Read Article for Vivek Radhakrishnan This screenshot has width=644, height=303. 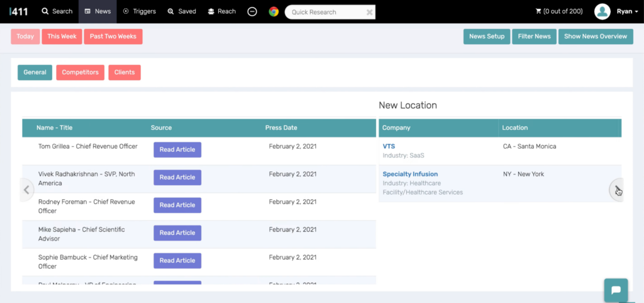(x=177, y=178)
